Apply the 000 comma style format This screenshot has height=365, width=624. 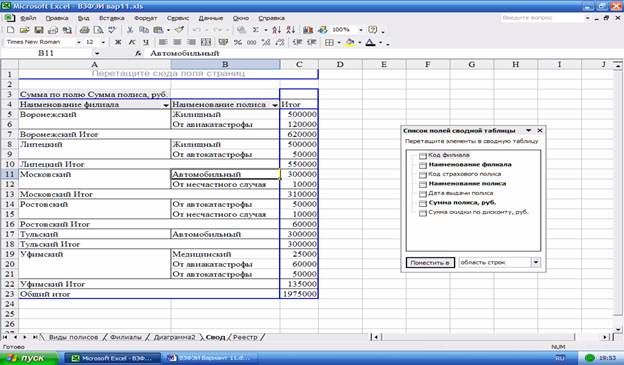[x=252, y=42]
